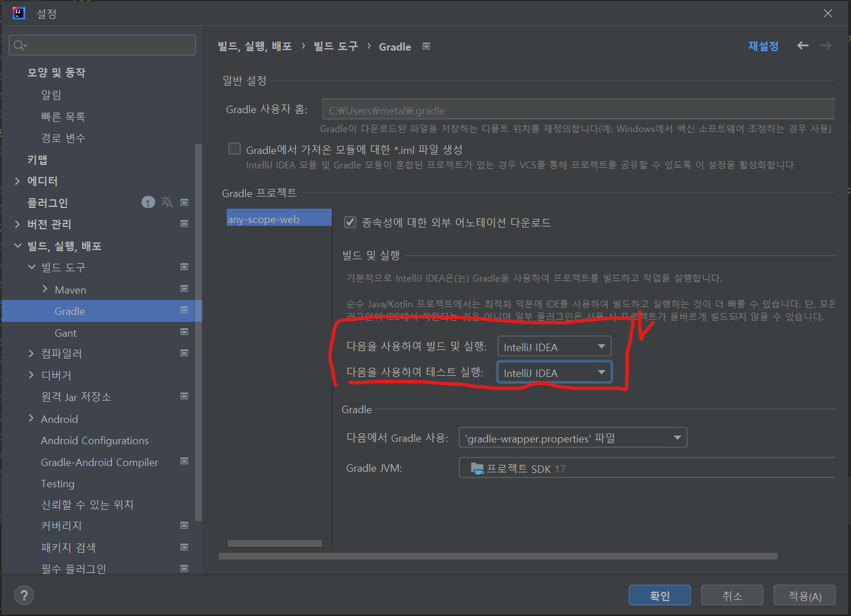Click the project icon in 원격 Jar 저장소 row

click(x=185, y=396)
